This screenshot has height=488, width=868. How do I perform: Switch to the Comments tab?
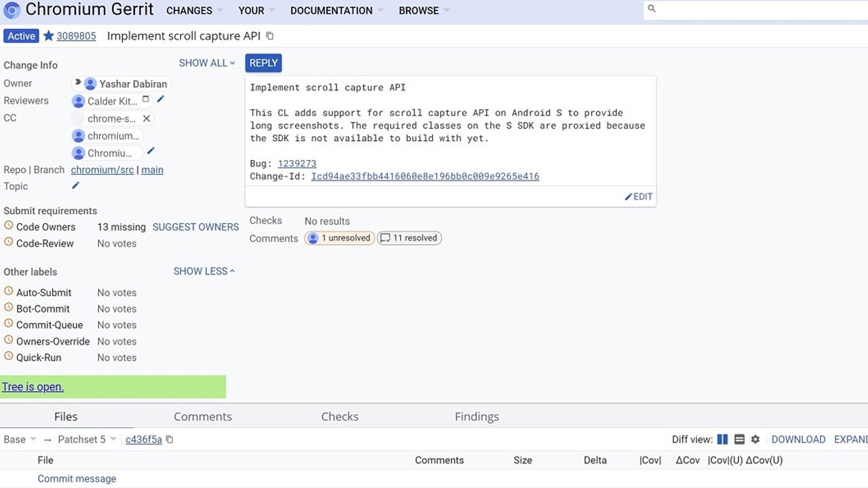(x=203, y=416)
